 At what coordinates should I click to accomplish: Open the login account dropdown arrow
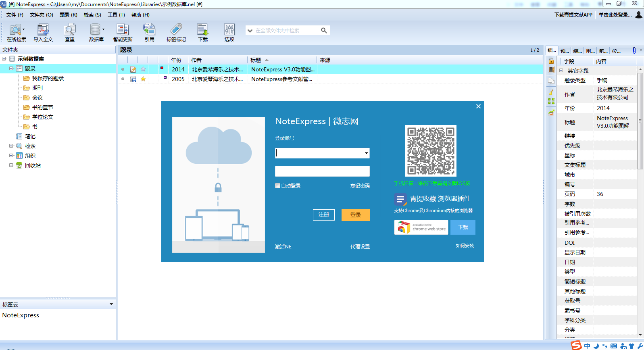[366, 153]
